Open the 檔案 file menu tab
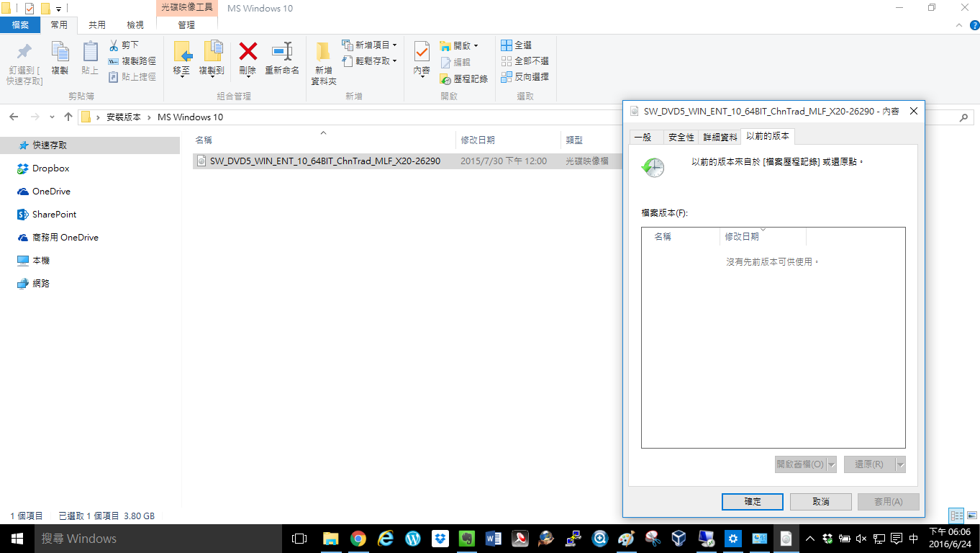980x553 pixels. coord(20,24)
